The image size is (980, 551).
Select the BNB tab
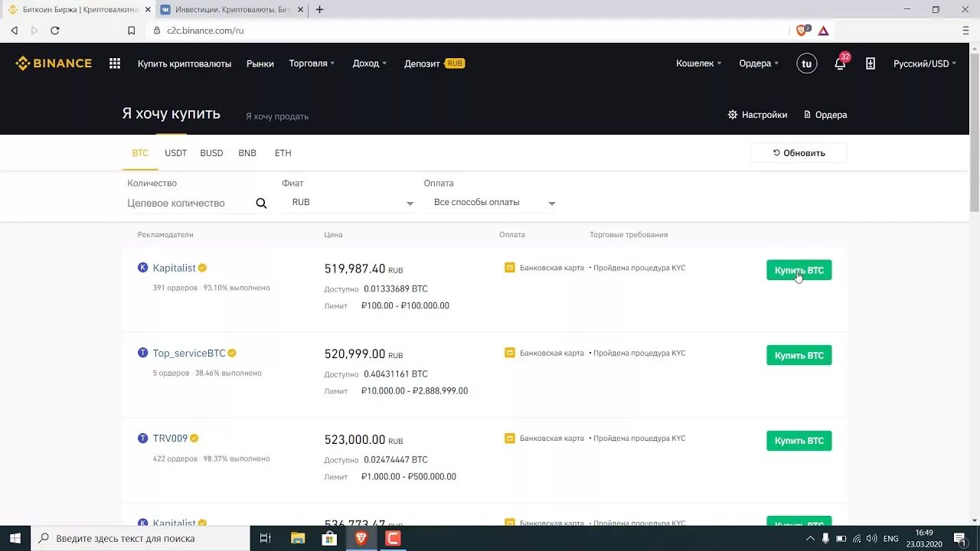coord(247,153)
